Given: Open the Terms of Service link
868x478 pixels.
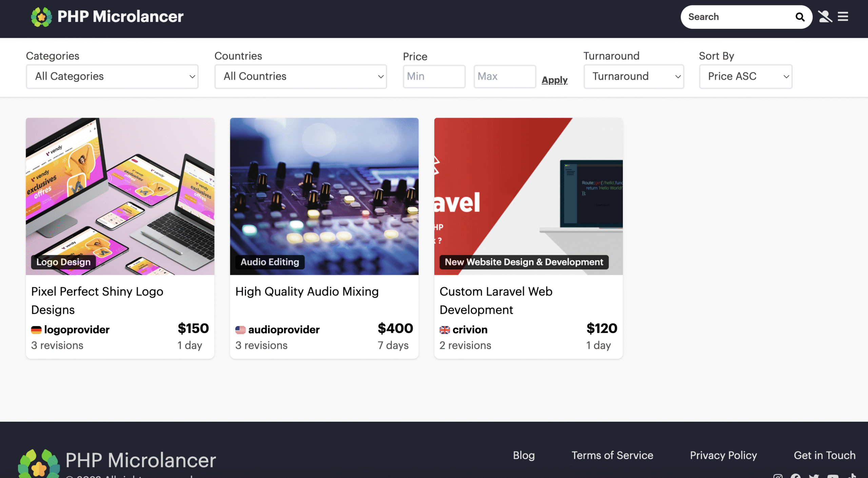Looking at the screenshot, I should [x=612, y=455].
